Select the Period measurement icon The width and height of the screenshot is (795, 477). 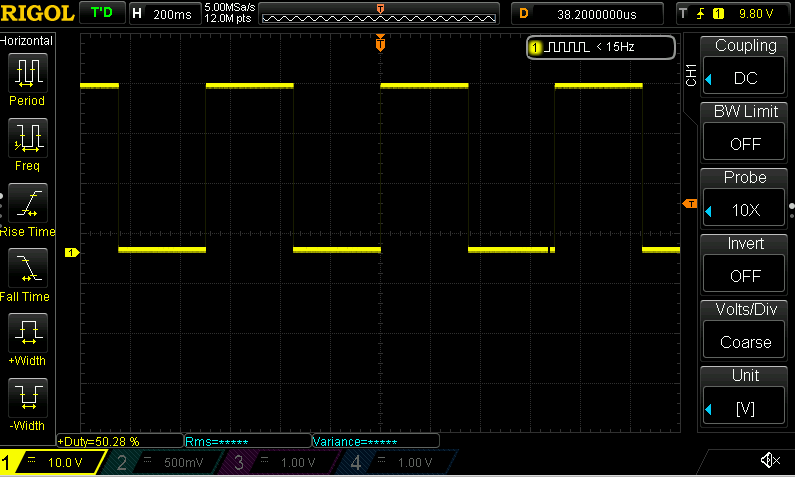[x=28, y=73]
